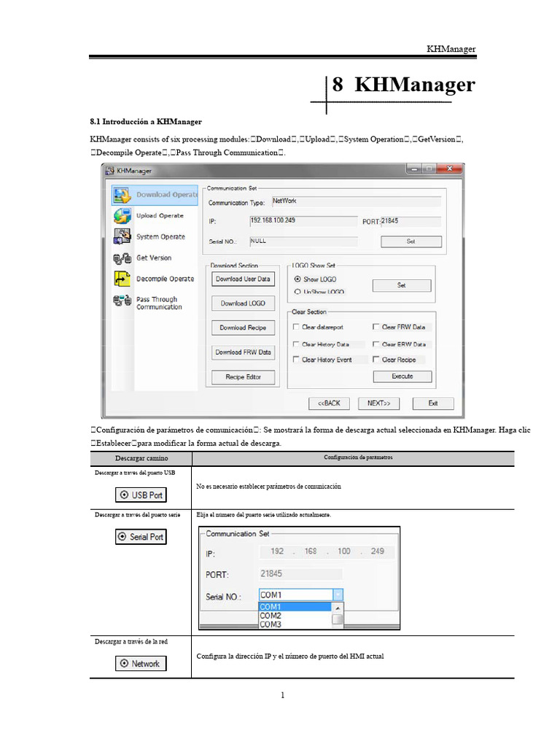The height and width of the screenshot is (747, 560).
Task: Check the Clear History Event box
Action: [296, 360]
